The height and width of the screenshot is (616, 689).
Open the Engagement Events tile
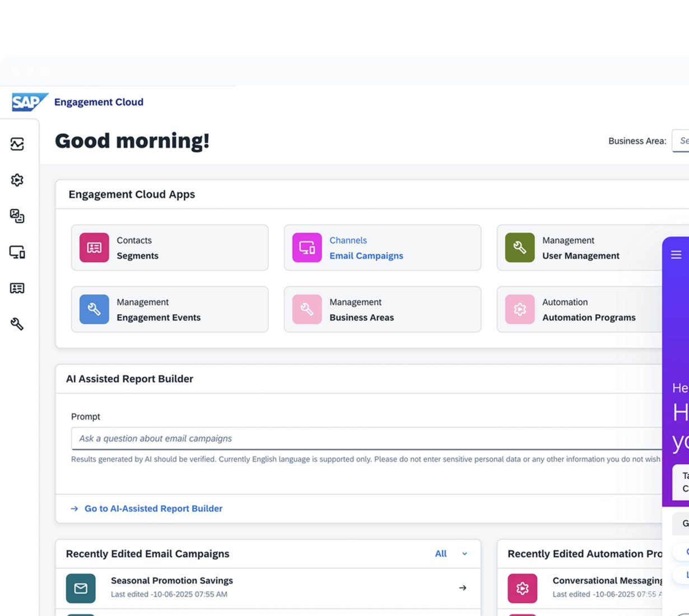169,310
